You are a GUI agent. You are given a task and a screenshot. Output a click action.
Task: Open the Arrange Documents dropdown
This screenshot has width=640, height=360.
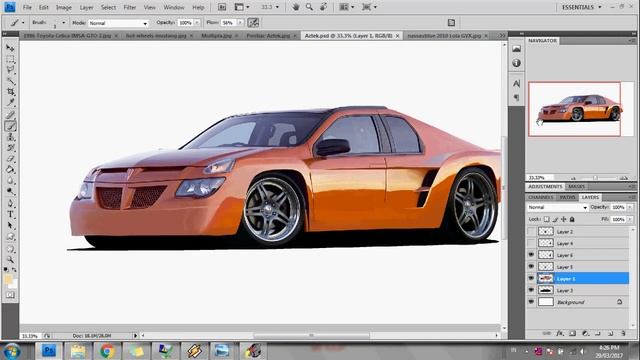pyautogui.click(x=347, y=7)
